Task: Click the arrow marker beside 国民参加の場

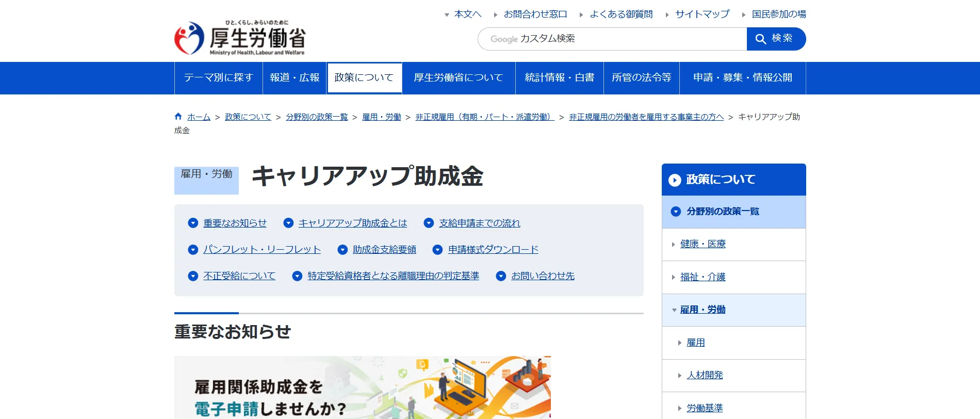Action: [744, 15]
